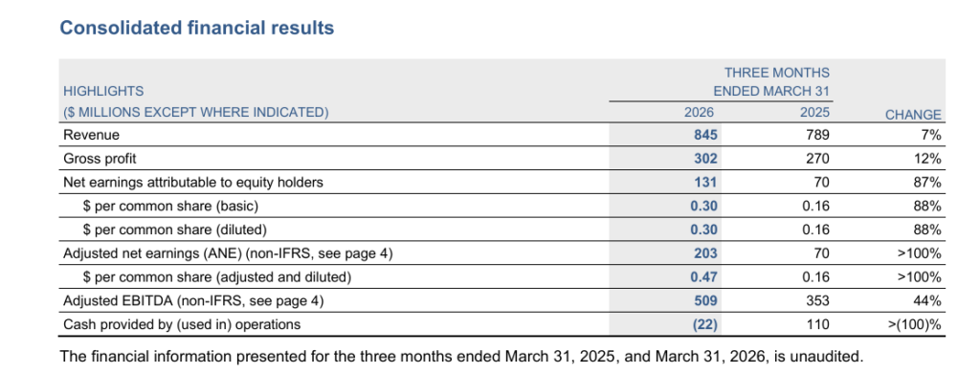Click Cash provided by (used in) operations
This screenshot has width=980, height=373.
click(182, 325)
